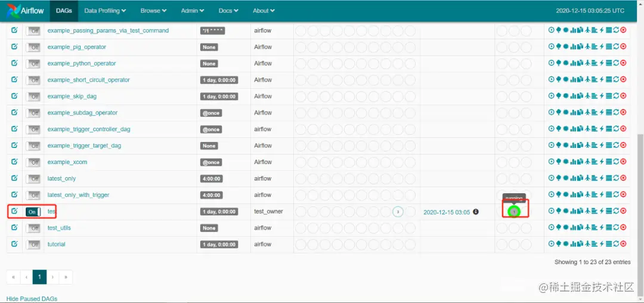Image resolution: width=644 pixels, height=303 pixels.
Task: Delete the test DAG with red icon
Action: pyautogui.click(x=623, y=211)
